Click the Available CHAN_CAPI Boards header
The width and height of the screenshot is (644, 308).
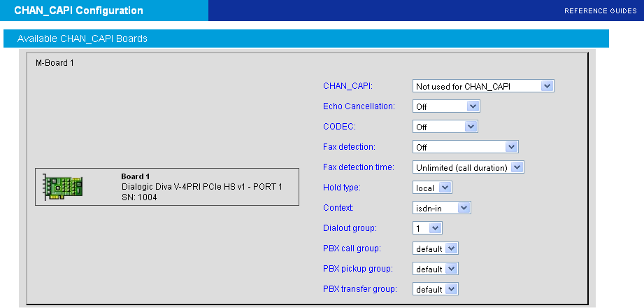[83, 39]
